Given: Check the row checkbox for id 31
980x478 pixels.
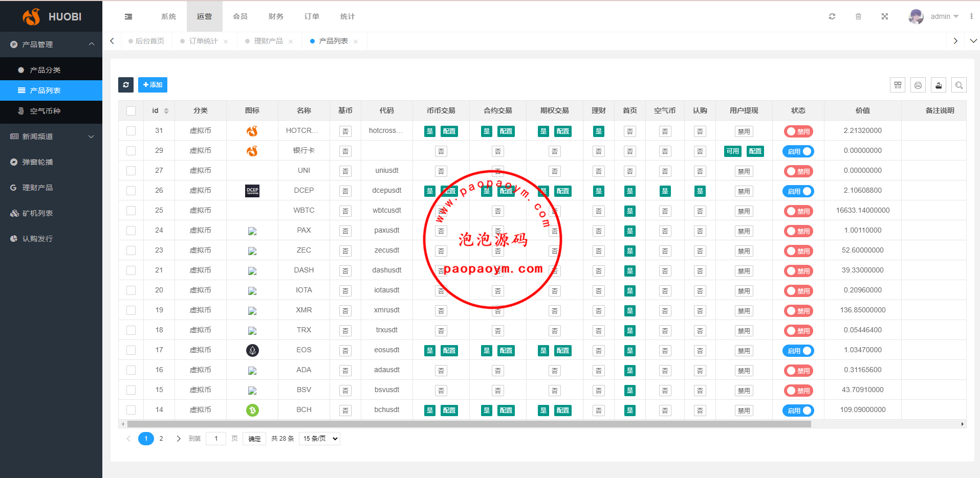Looking at the screenshot, I should [131, 131].
